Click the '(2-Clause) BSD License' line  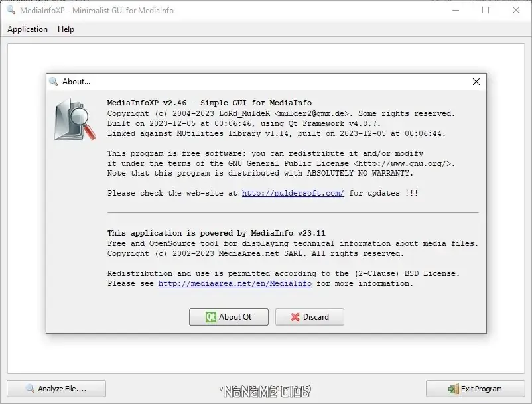point(283,273)
